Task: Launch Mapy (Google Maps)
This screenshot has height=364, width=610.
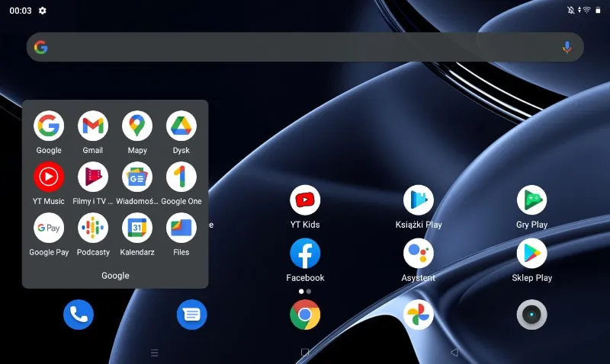Action: click(x=137, y=126)
